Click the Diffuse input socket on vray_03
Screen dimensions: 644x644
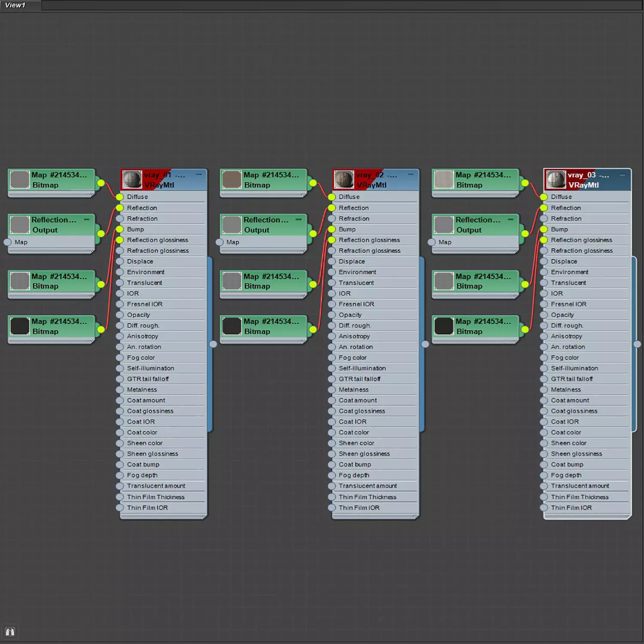[x=544, y=197]
